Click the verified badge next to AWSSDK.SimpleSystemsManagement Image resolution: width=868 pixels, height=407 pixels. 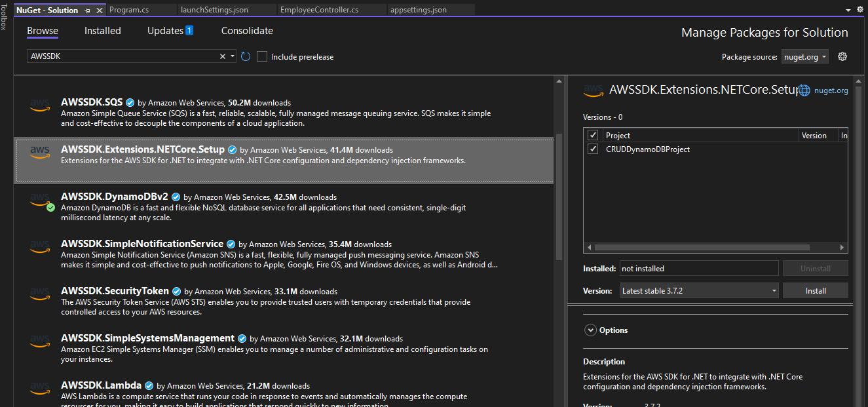[242, 338]
